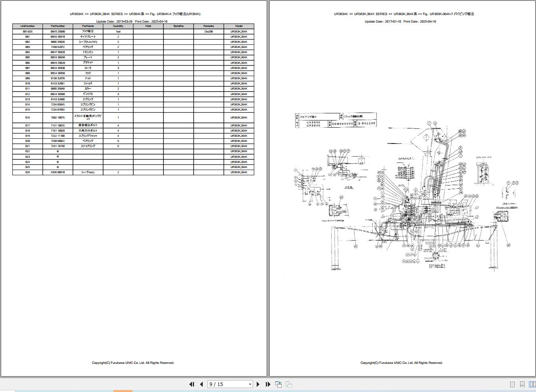Image resolution: width=536 pixels, height=392 pixels.
Task: Open the page number dropdown arrow
Action: (250, 384)
